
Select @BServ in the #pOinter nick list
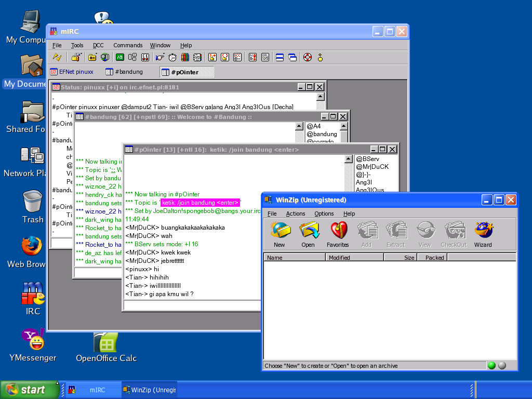[367, 159]
